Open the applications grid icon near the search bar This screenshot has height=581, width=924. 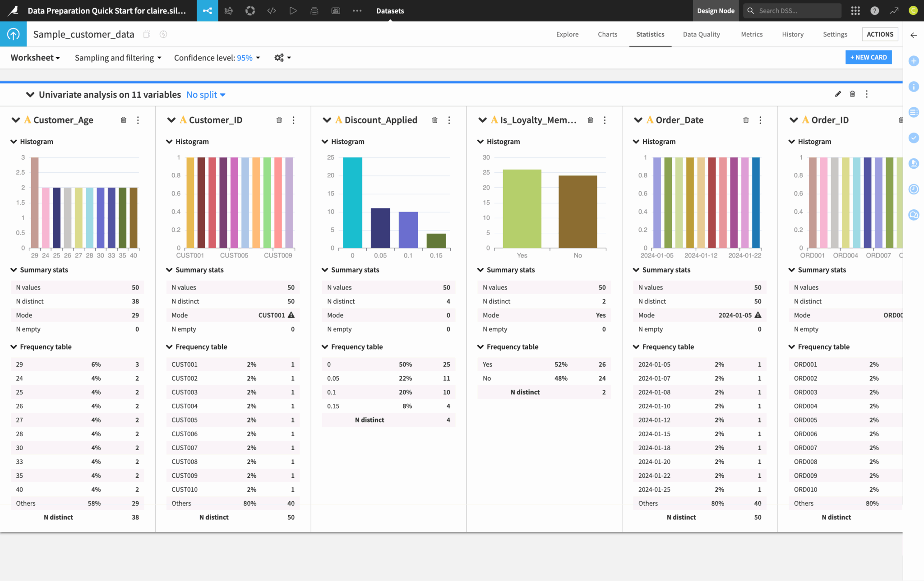(x=855, y=10)
